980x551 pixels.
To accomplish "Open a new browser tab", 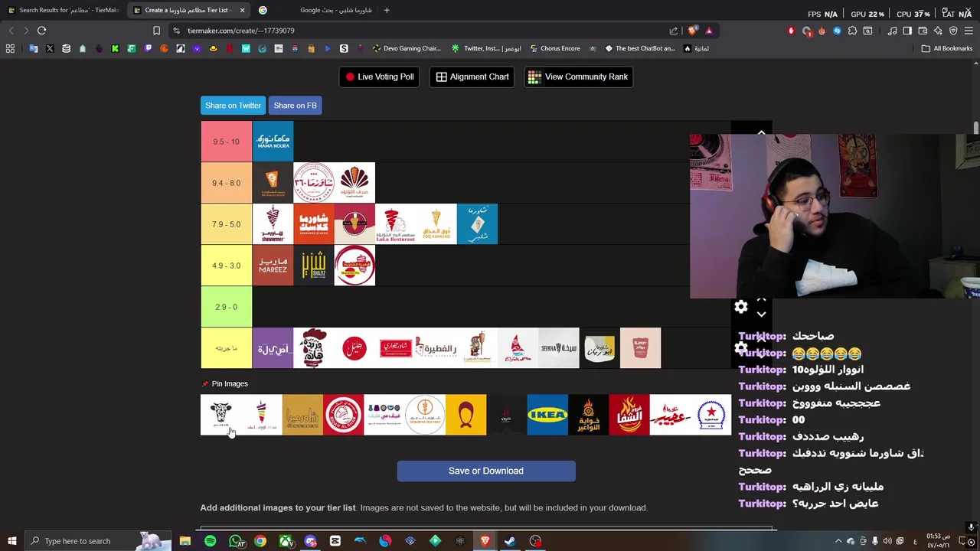I will pyautogui.click(x=387, y=10).
